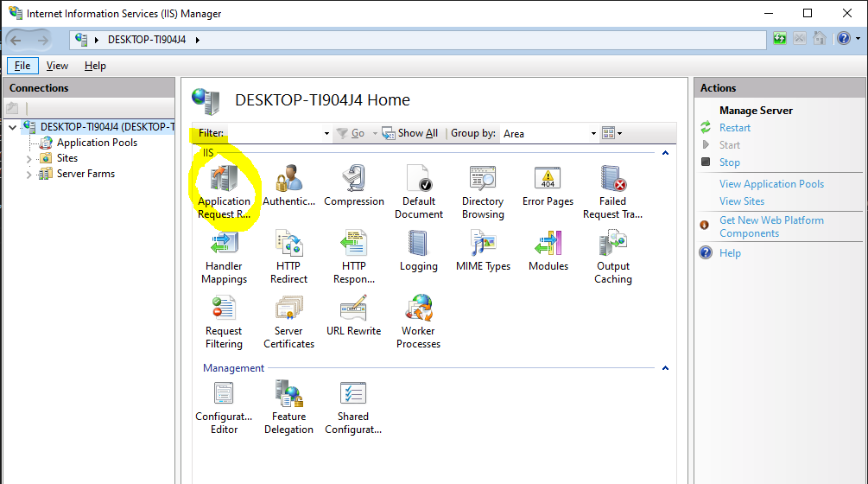Click the DESKTOP-TI904J4 address bar breadcrumb
This screenshot has width=868, height=484.
click(x=147, y=39)
